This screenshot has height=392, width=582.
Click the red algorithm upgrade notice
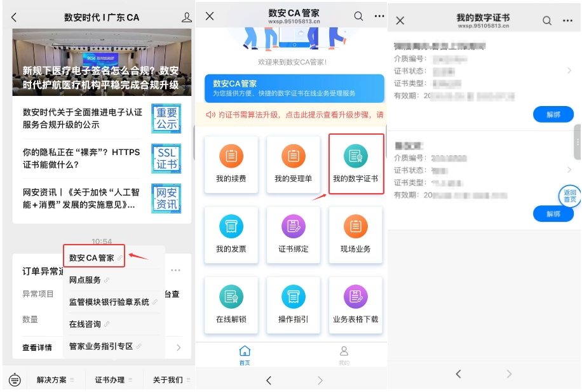click(x=292, y=115)
